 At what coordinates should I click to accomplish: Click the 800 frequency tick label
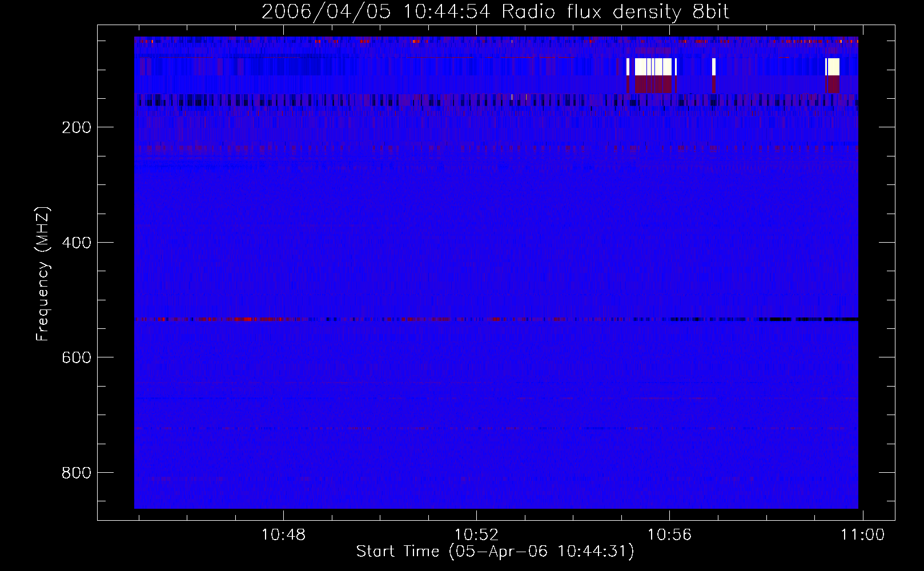77,473
